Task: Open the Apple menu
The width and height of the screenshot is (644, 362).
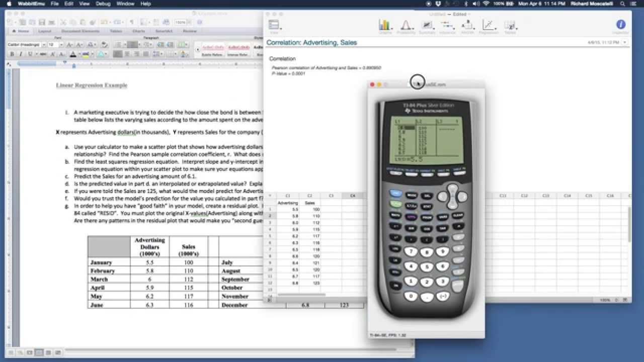Action: pyautogui.click(x=9, y=4)
